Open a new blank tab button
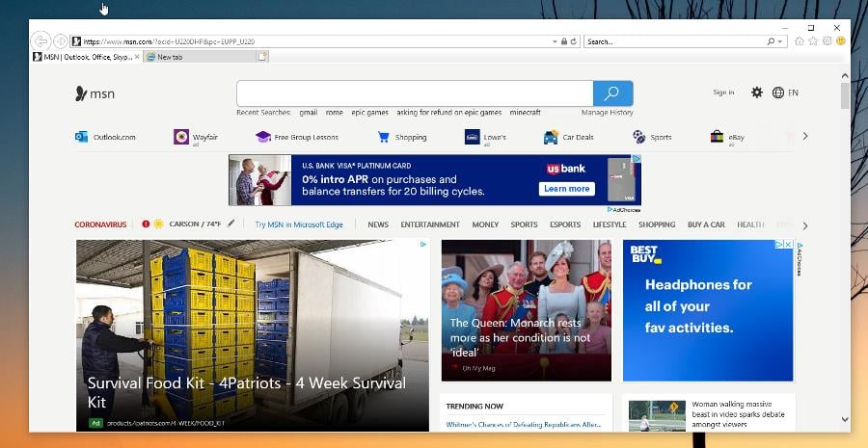This screenshot has width=868, height=448. pos(261,57)
